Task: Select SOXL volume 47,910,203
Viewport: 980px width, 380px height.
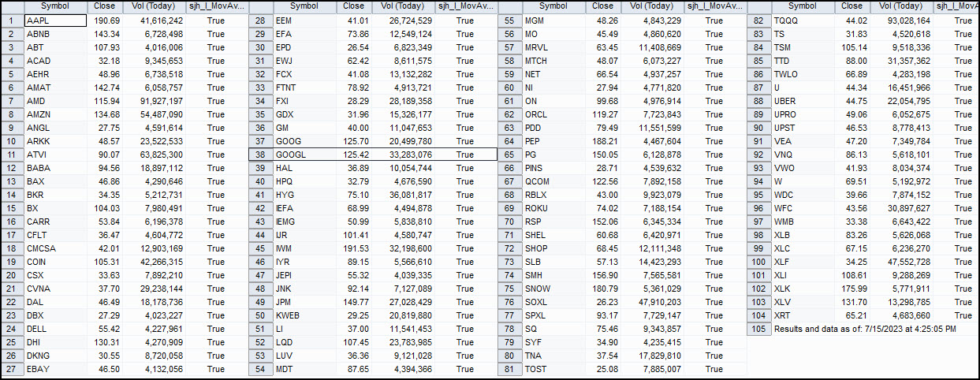Action: (x=652, y=302)
